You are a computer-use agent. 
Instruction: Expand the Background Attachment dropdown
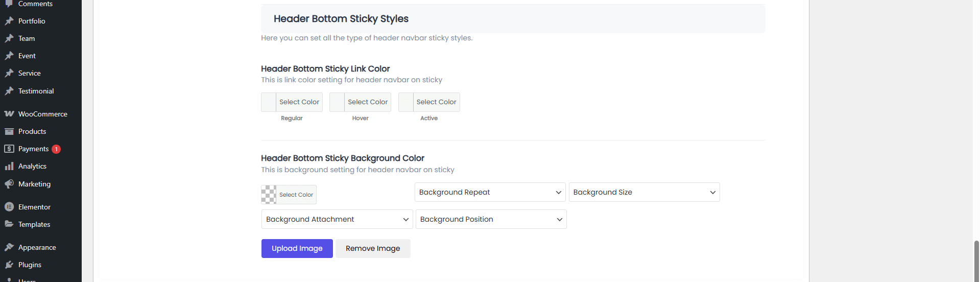(337, 219)
